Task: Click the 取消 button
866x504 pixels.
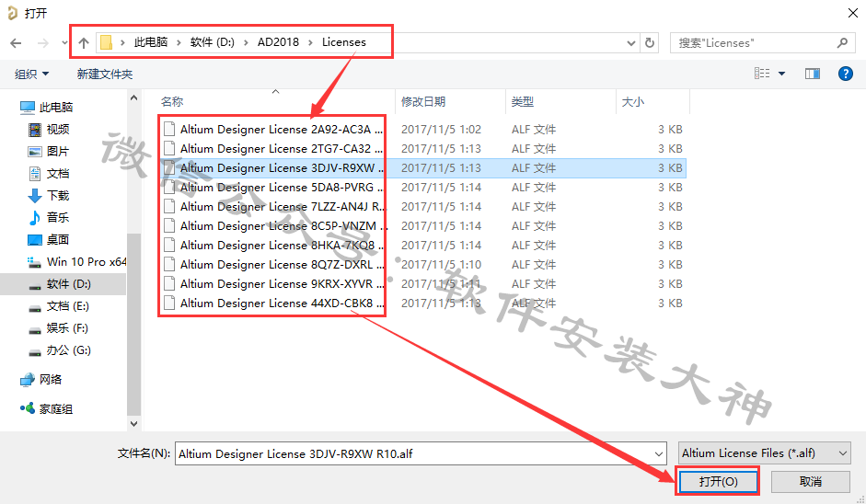Action: point(810,481)
